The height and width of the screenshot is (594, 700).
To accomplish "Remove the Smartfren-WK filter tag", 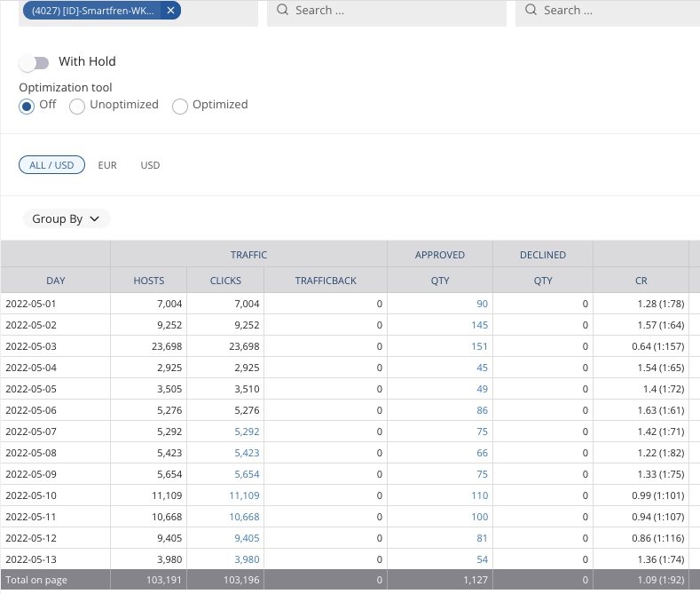I will click(171, 11).
